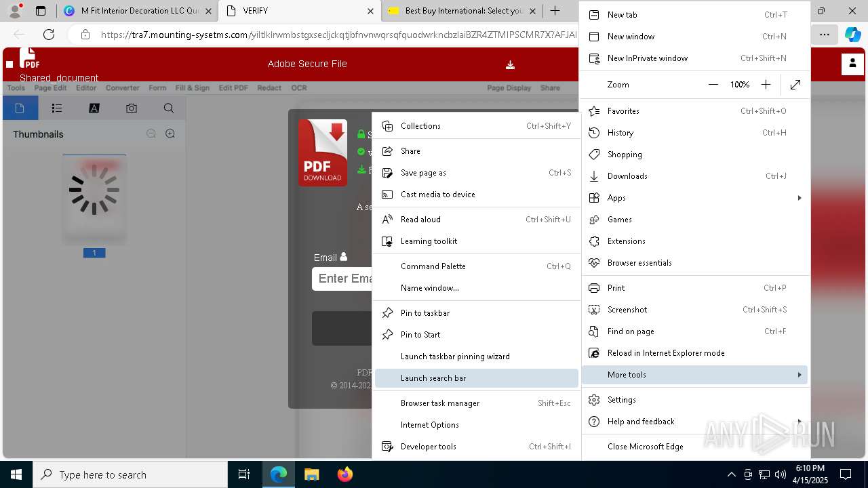This screenshot has width=868, height=488.
Task: Open a new browser tab with plus
Action: pos(555,11)
